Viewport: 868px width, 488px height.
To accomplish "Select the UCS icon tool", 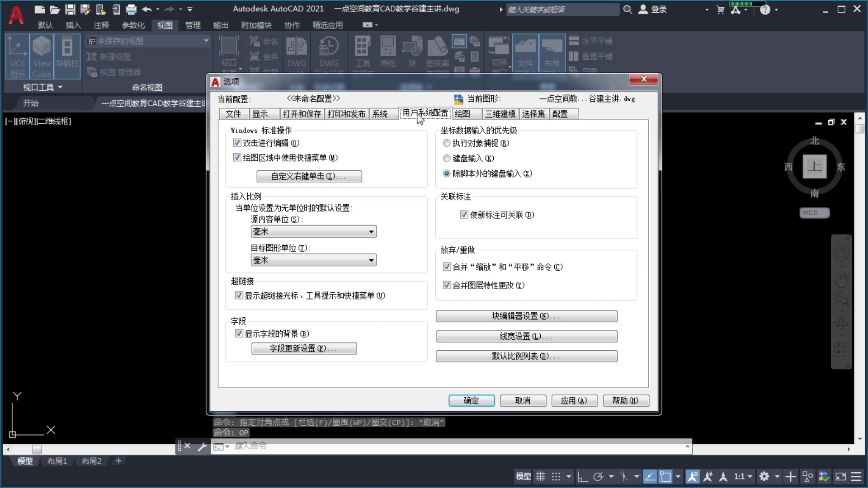I will [x=17, y=55].
